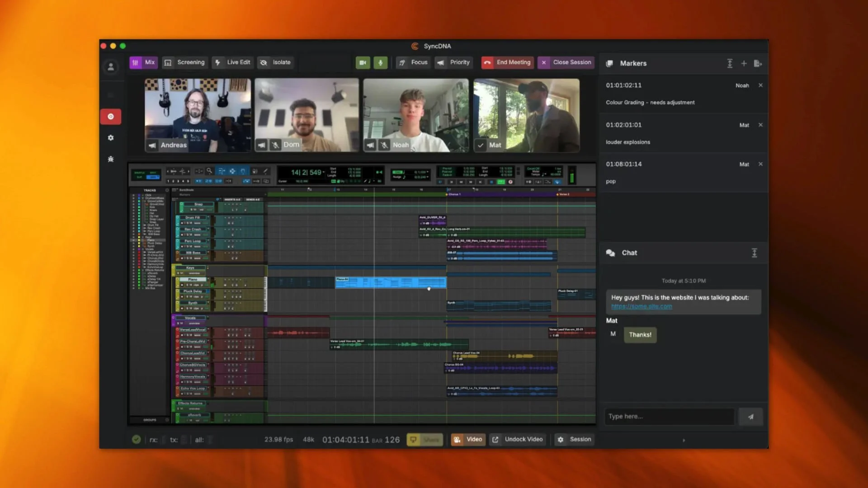Open settings via the sidebar gear icon
Viewport: 868px width, 488px height.
(111, 138)
